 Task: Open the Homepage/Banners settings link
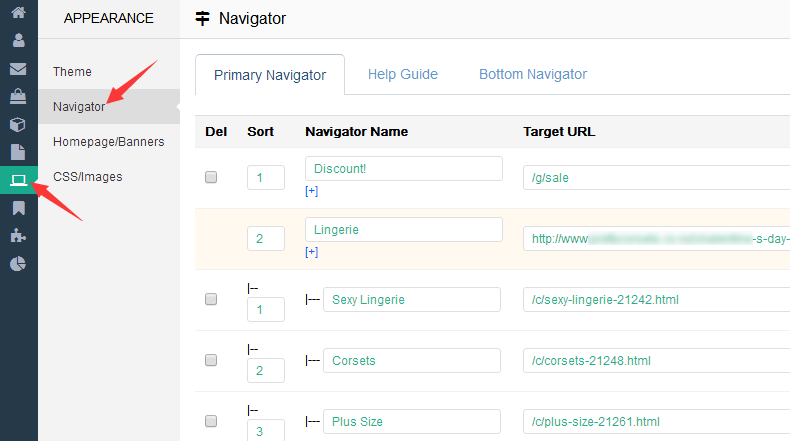point(108,142)
